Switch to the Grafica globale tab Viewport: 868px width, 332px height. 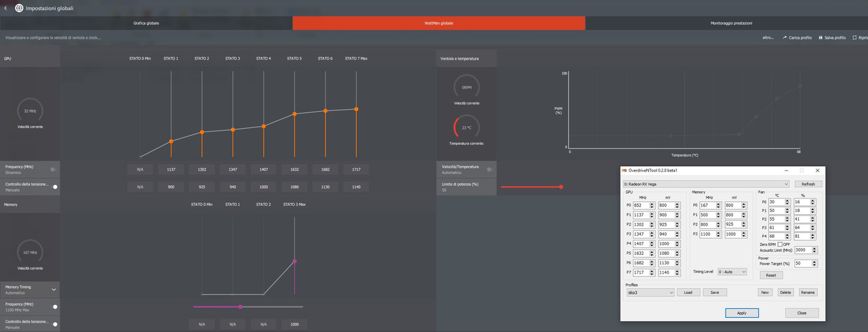(x=146, y=23)
